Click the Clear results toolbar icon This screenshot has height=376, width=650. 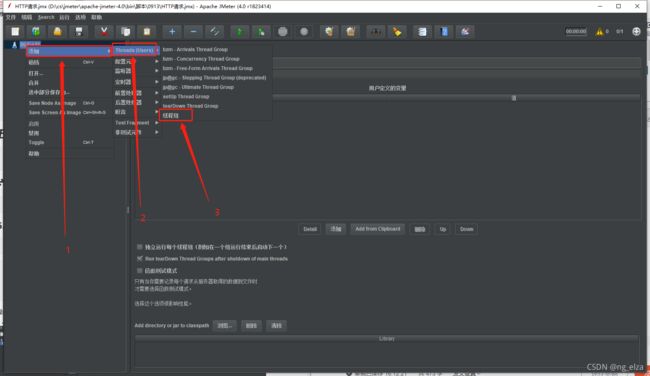[x=329, y=32]
